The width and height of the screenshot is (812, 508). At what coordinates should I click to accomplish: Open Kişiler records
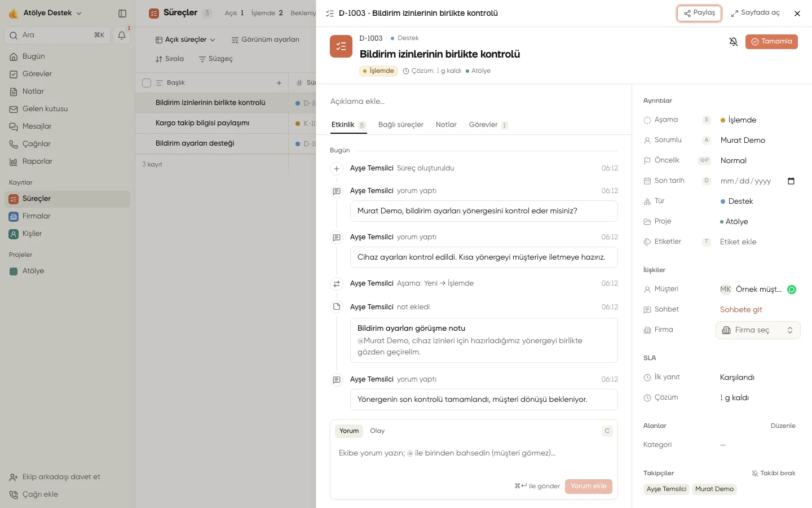(67, 234)
